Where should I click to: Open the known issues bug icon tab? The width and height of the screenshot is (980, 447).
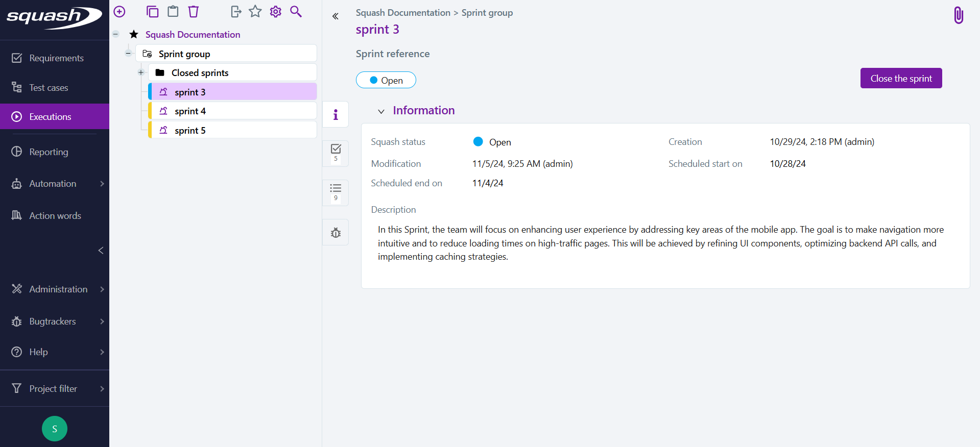click(336, 233)
